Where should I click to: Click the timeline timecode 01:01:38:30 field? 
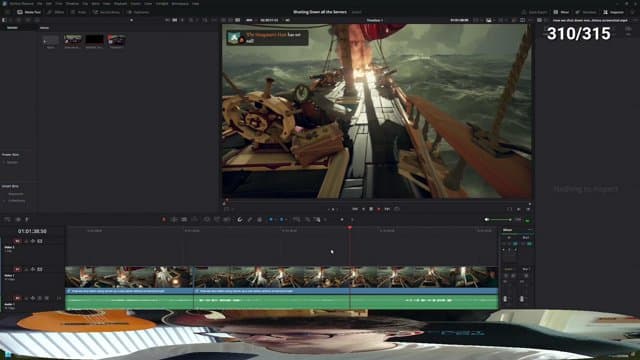(x=32, y=231)
